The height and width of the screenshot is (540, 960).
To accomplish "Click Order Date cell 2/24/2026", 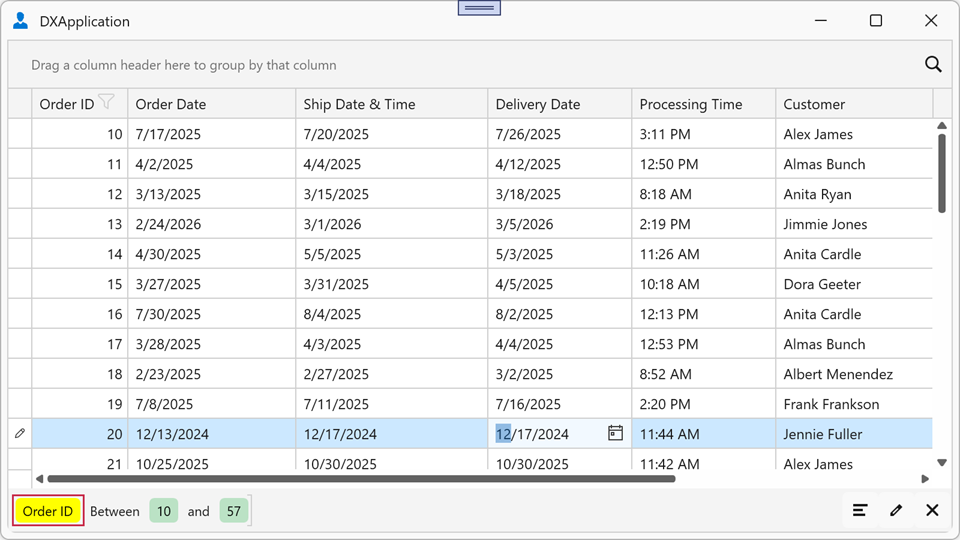I will 211,223.
